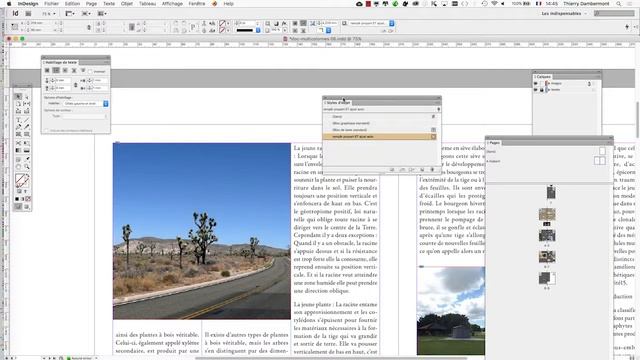Open Les indispensables workspace dropdown
The image size is (640, 360).
tap(564, 13)
